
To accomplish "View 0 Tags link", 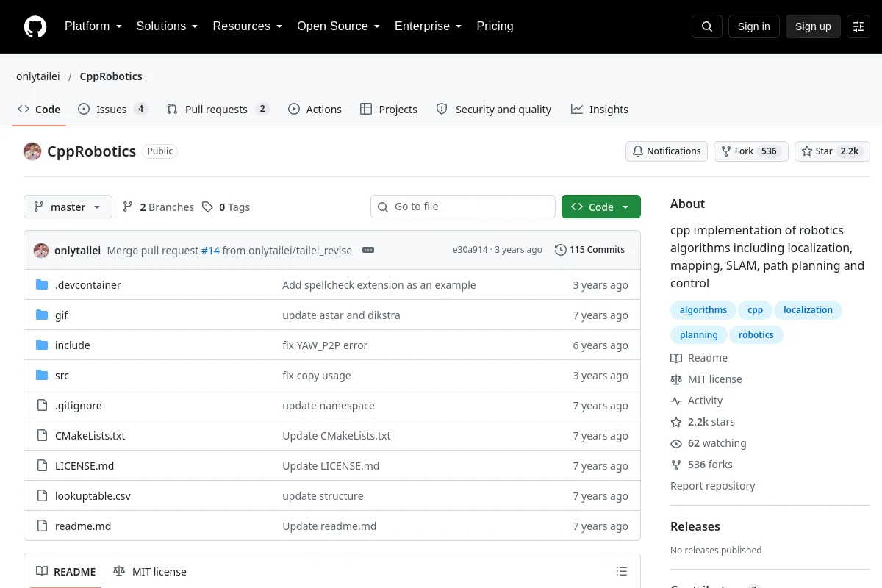I will (226, 207).
